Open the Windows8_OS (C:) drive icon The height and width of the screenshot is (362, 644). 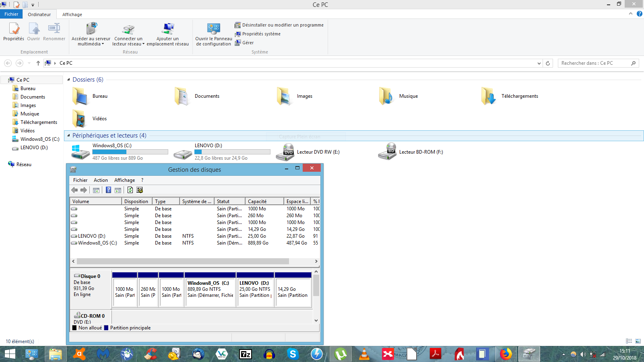[80, 152]
